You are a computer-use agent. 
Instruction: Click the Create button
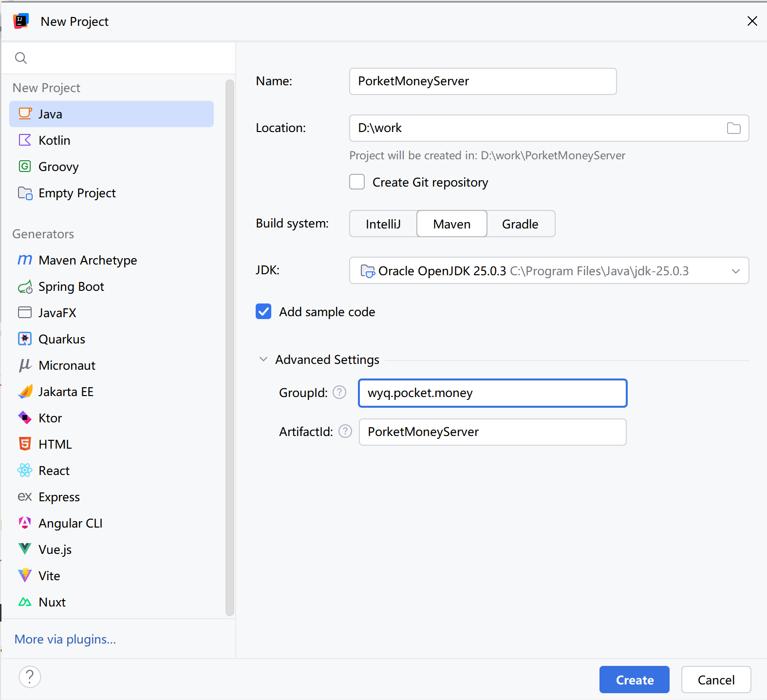[634, 680]
